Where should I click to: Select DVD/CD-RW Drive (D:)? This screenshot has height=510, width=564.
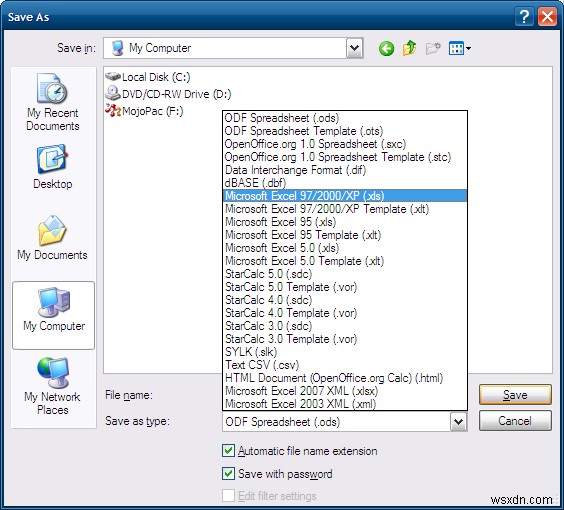tap(168, 94)
